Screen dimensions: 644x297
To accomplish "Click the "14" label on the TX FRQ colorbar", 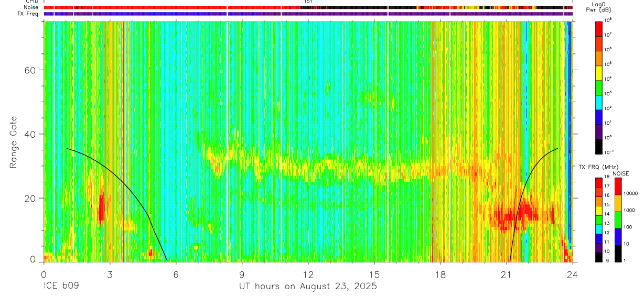I will [x=607, y=215].
